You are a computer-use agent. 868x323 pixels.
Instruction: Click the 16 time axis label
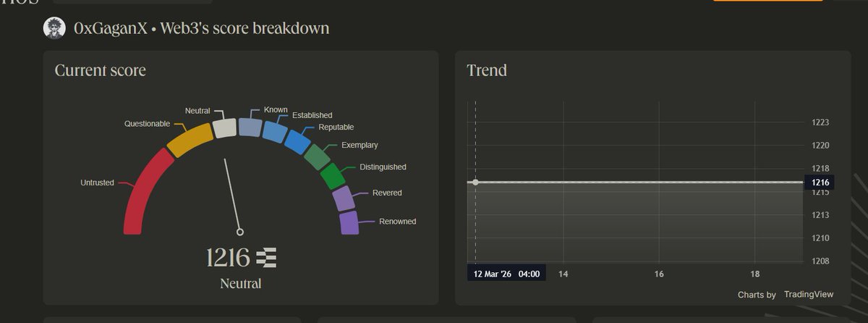[x=659, y=274]
